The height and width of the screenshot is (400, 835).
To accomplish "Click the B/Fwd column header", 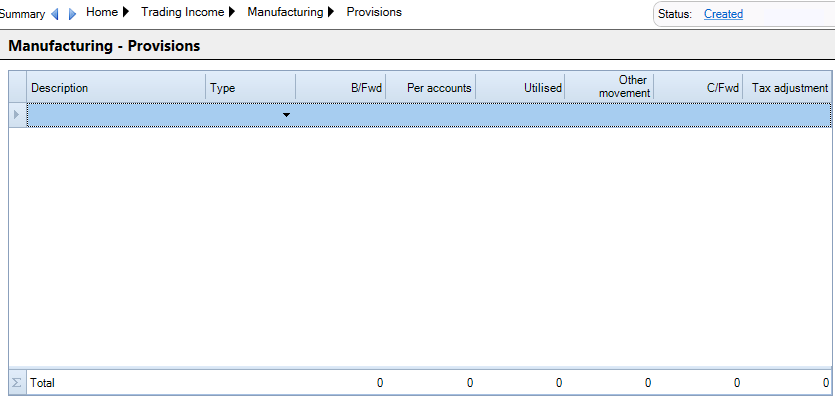I will [341, 88].
